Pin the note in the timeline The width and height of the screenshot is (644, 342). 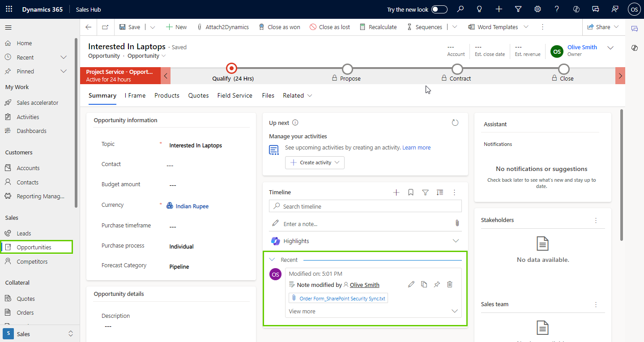437,285
